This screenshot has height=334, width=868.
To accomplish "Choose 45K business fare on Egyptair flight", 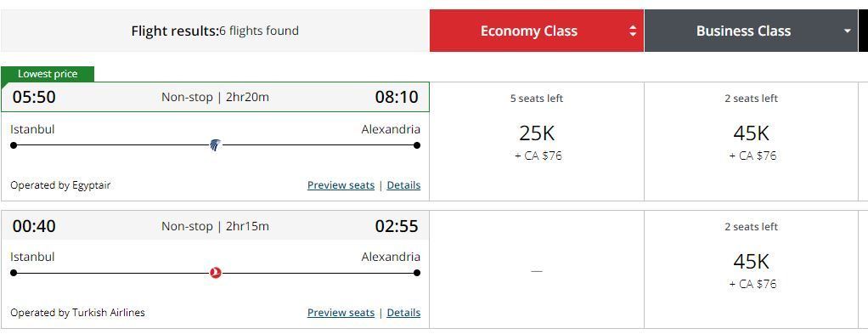I will [751, 141].
